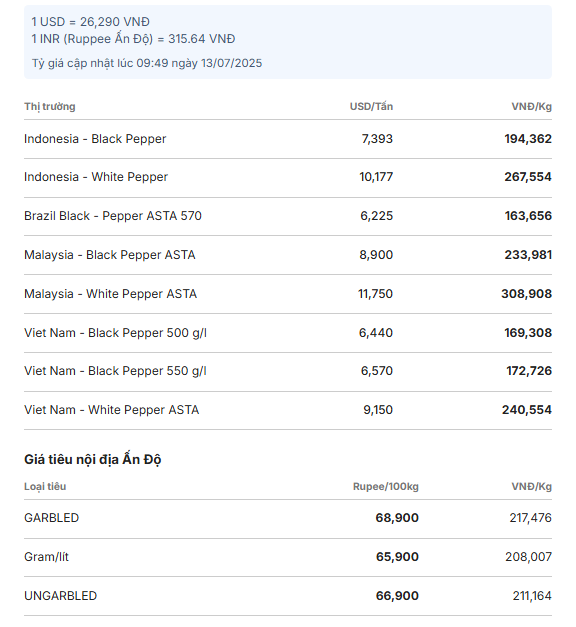Screen dimensions: 576x627
Task: Select Viet Nam - White Pepper ASTA row
Action: [x=288, y=410]
